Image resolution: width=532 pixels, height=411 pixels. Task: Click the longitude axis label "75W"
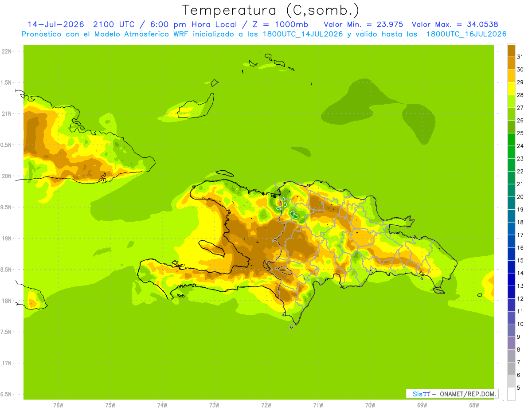point(110,405)
